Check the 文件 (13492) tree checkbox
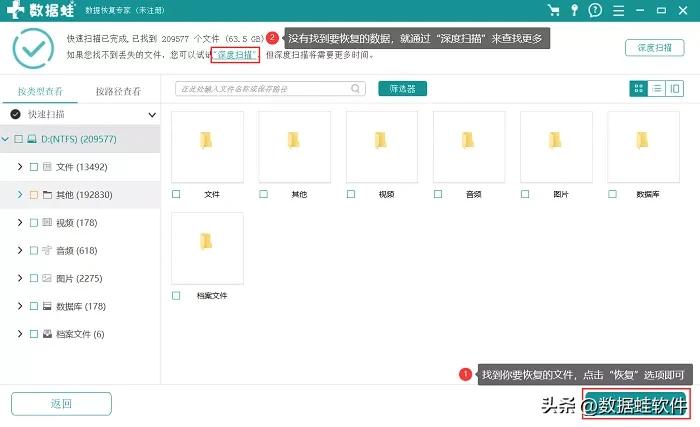The height and width of the screenshot is (427, 700). click(33, 167)
